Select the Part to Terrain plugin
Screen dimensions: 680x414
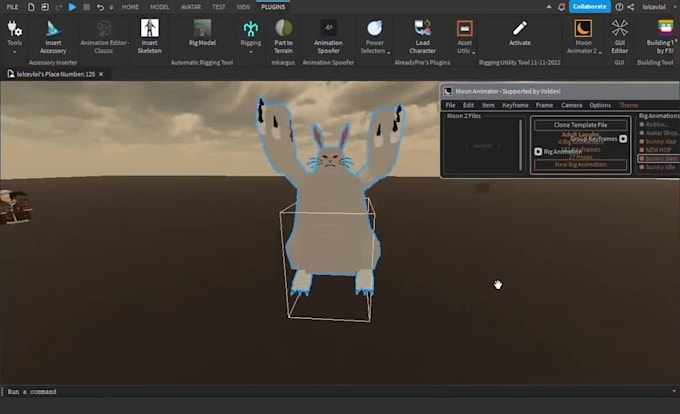point(283,37)
